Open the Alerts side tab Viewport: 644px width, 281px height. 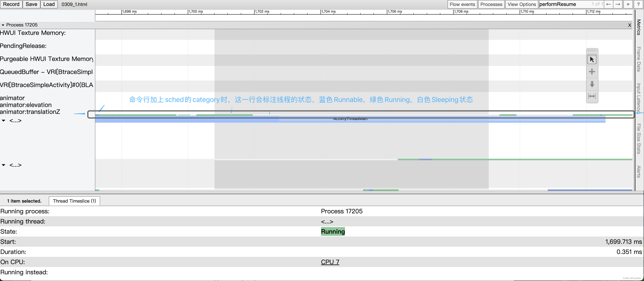(x=639, y=172)
